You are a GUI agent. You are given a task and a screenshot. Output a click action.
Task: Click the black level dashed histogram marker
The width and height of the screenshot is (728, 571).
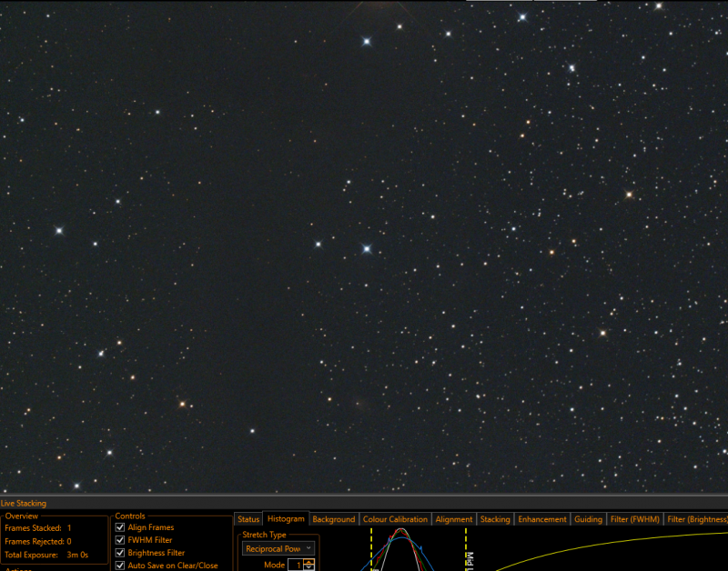371,549
